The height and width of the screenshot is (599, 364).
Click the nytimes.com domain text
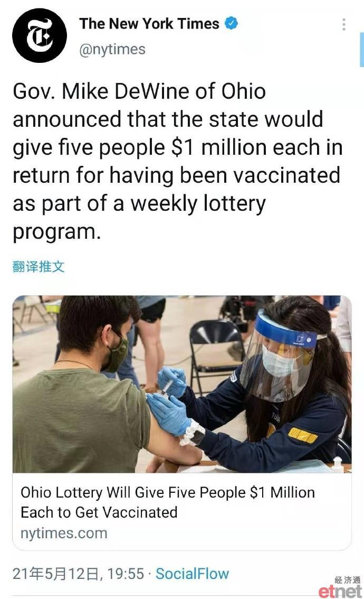[x=64, y=533]
